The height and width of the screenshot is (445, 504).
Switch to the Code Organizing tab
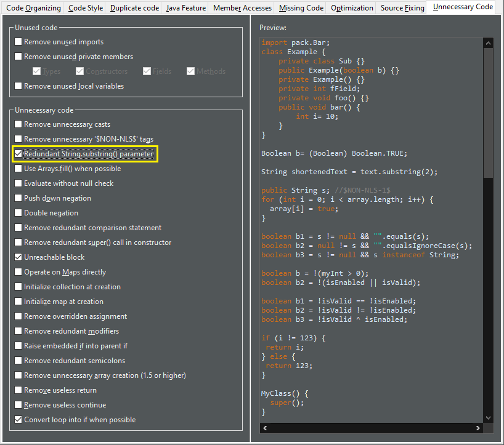(33, 8)
